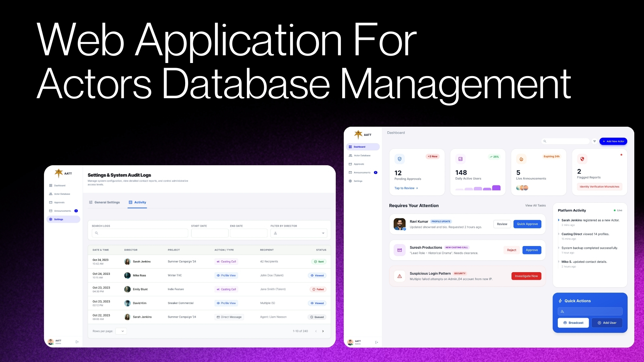The width and height of the screenshot is (644, 362).
Task: Open the Filter By Director dropdown
Action: tap(299, 233)
